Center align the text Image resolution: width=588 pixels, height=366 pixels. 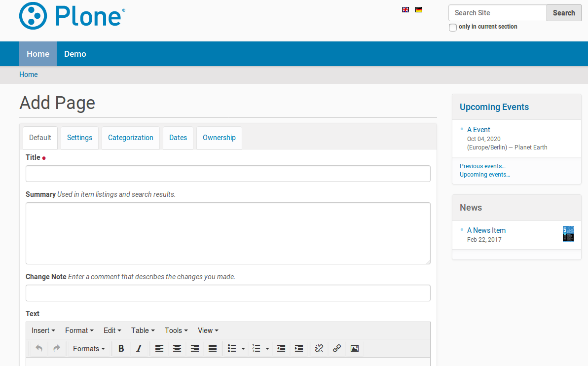(177, 348)
